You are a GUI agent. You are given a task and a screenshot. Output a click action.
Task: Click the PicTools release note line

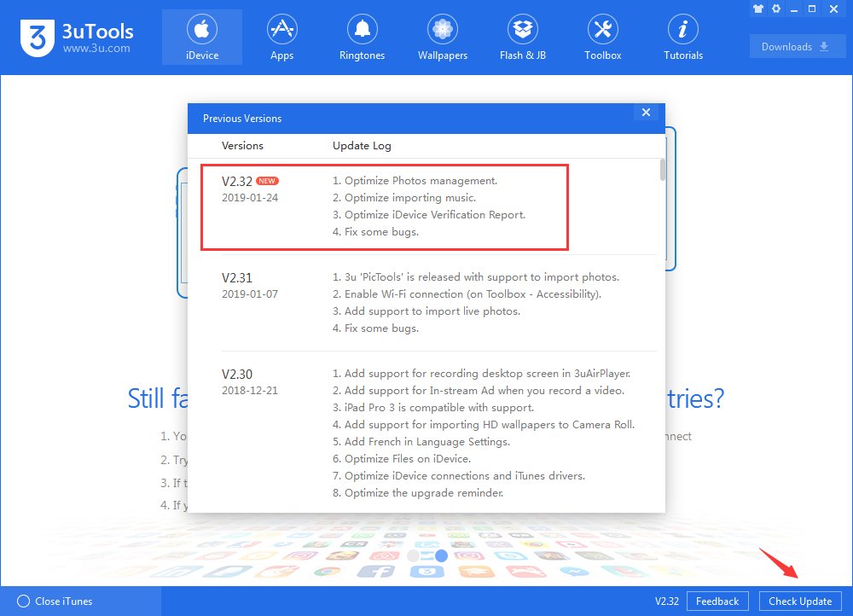[476, 277]
